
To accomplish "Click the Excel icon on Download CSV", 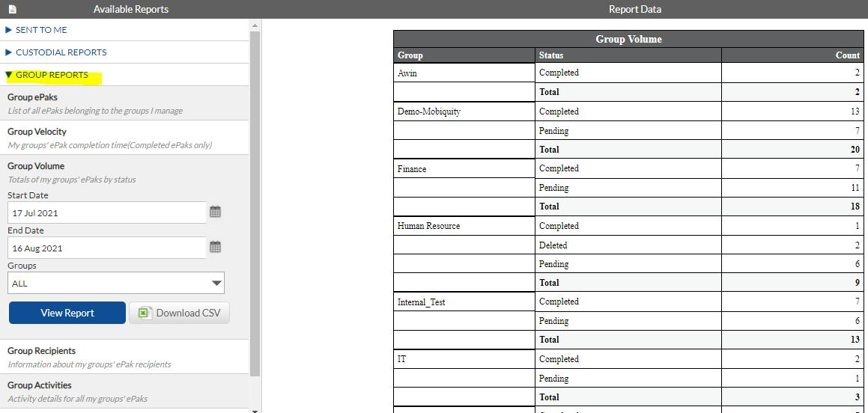I will click(145, 313).
